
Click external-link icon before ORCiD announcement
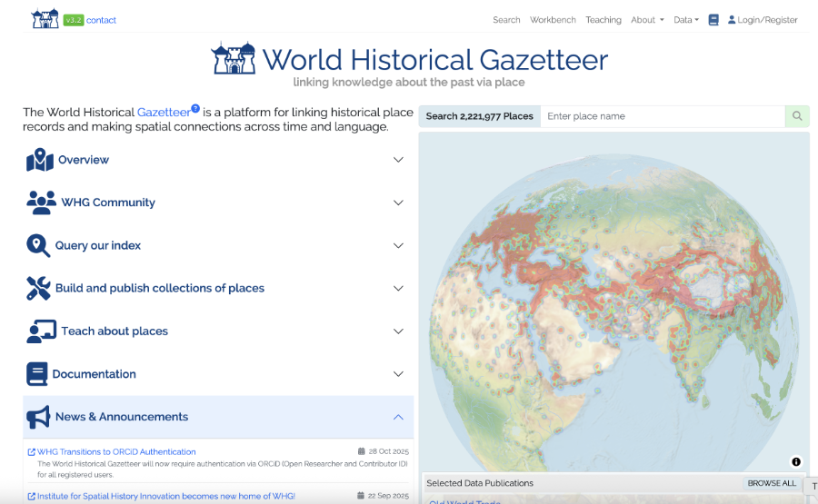[31, 452]
